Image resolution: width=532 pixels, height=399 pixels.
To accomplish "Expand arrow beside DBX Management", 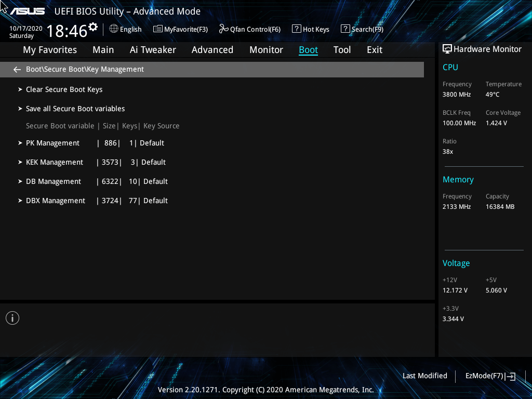I will [x=20, y=201].
